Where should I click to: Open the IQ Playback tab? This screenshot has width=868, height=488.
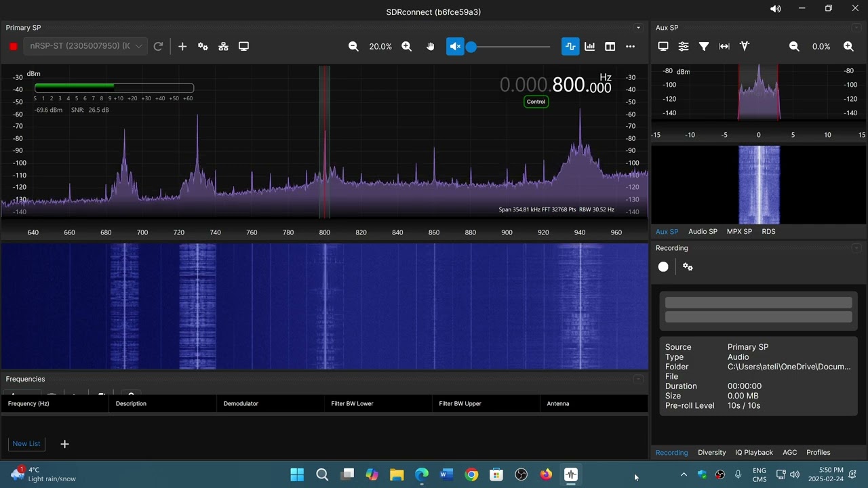(x=754, y=452)
